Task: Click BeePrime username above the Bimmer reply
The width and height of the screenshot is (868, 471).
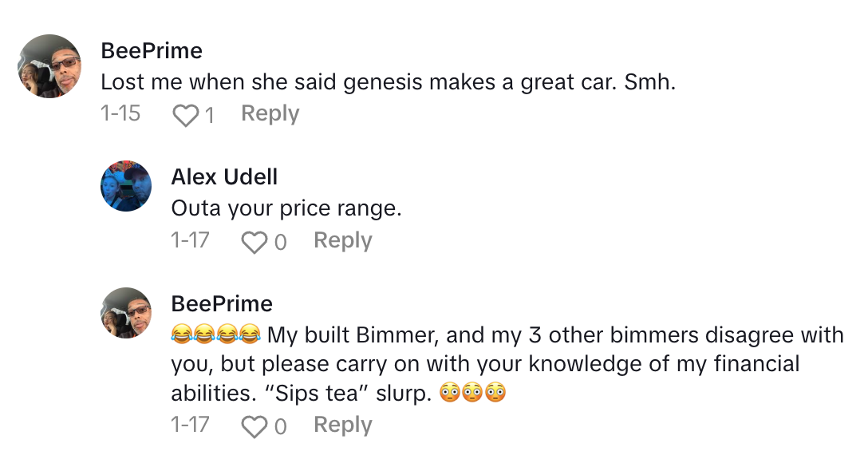Action: (x=222, y=303)
